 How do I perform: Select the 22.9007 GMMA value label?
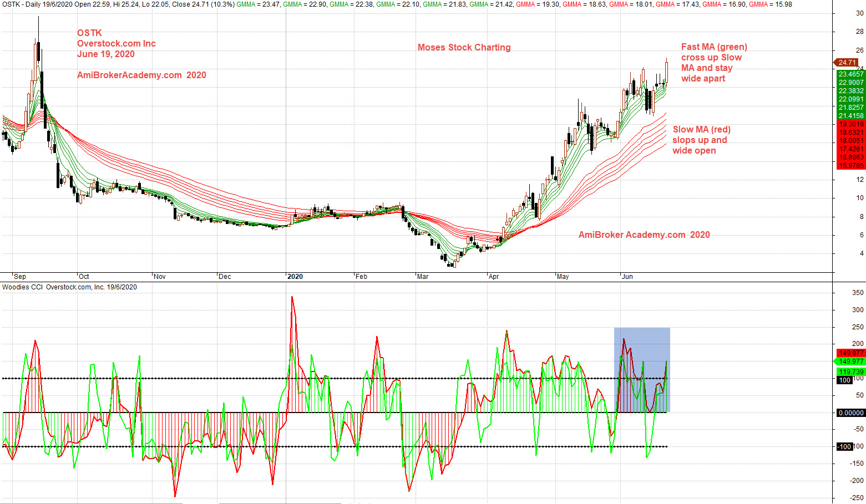[850, 83]
